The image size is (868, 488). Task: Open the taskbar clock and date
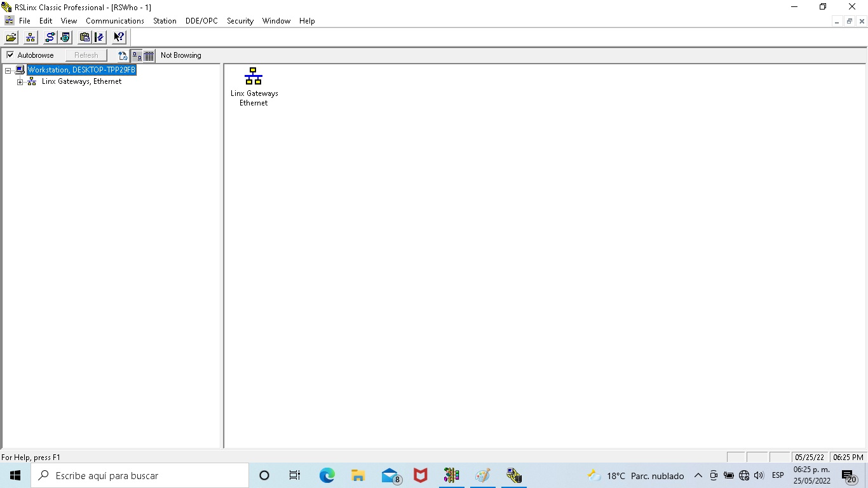tap(811, 475)
